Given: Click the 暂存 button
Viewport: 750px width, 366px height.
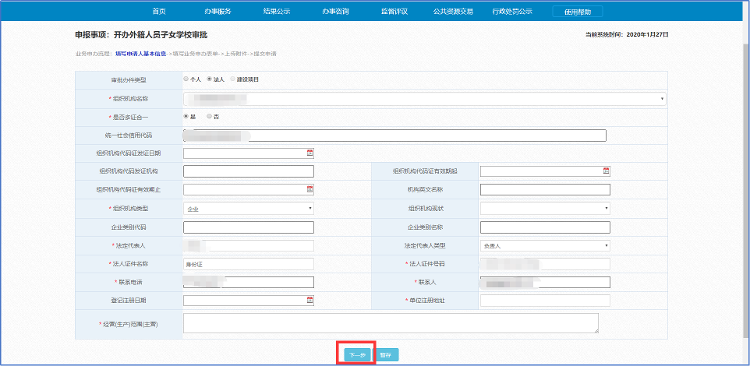Looking at the screenshot, I should coord(386,355).
